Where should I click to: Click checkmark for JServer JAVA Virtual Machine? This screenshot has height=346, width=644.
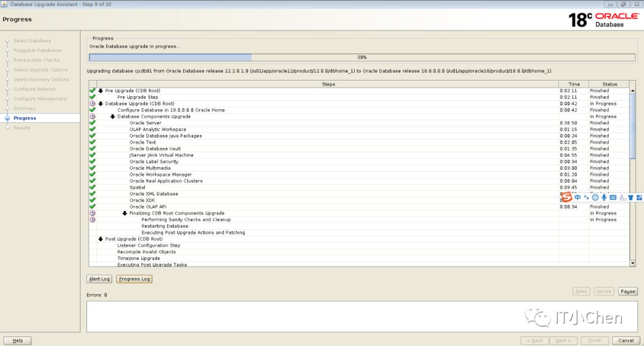coord(92,155)
